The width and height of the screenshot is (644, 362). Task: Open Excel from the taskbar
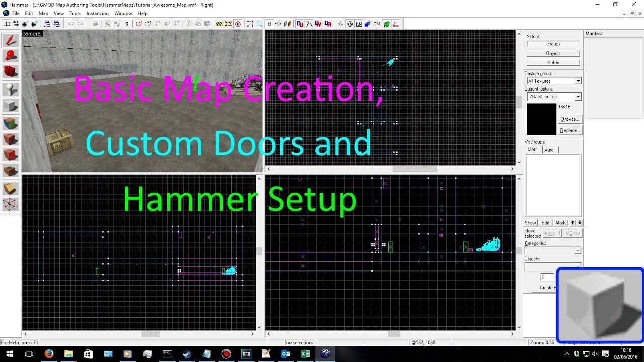pos(305,354)
